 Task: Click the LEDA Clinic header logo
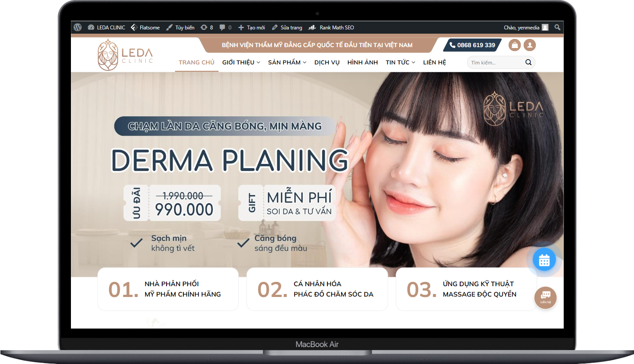tap(125, 55)
